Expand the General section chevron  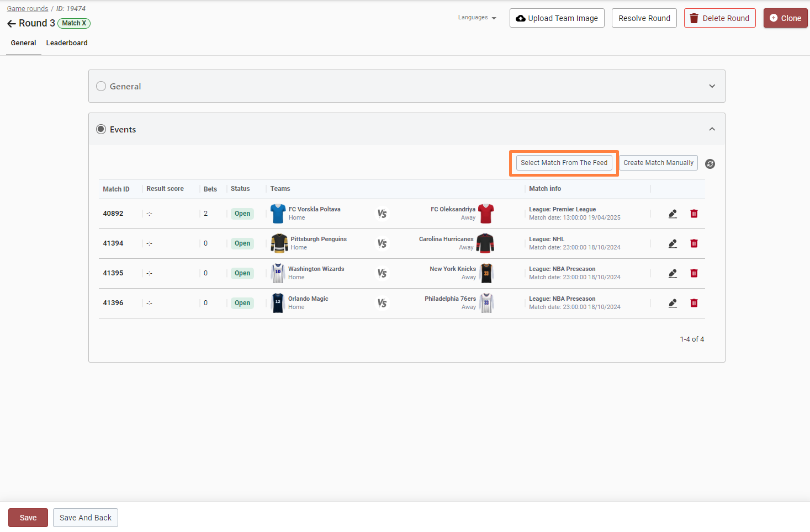[712, 86]
